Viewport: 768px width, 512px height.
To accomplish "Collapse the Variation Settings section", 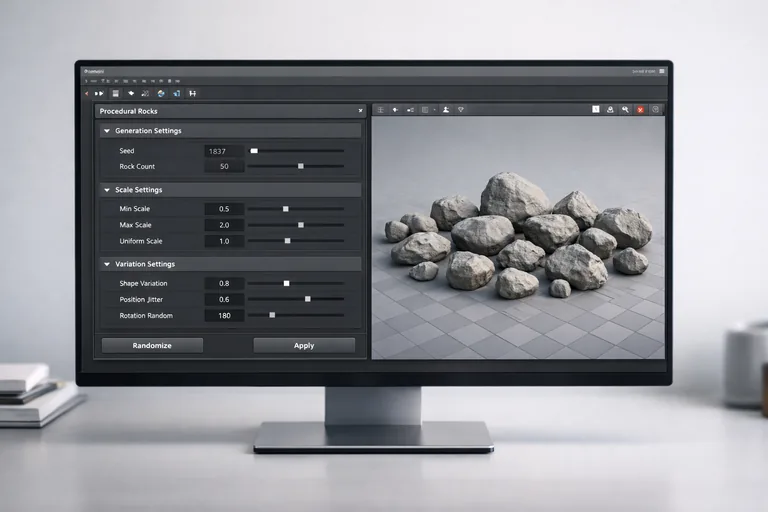I will click(107, 264).
